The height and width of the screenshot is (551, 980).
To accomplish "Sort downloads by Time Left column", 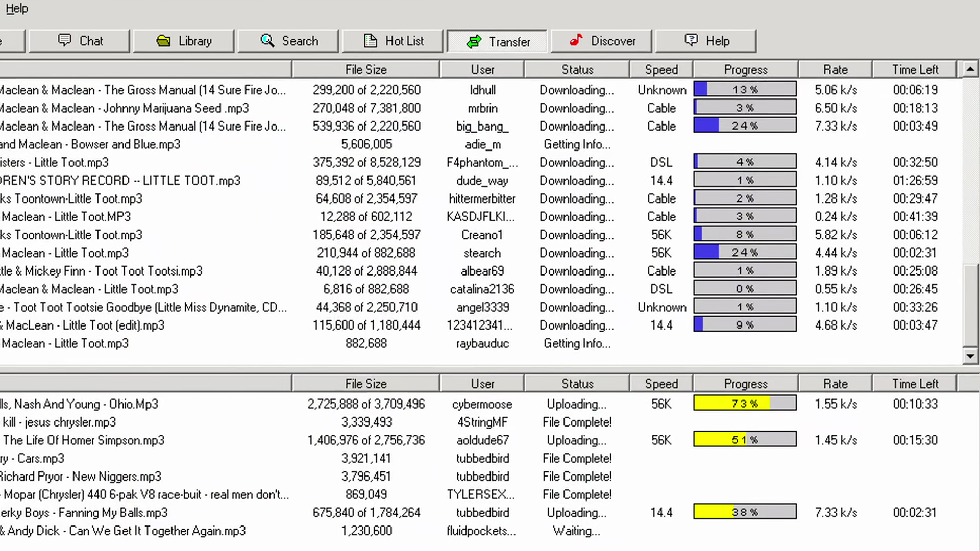I will (915, 69).
